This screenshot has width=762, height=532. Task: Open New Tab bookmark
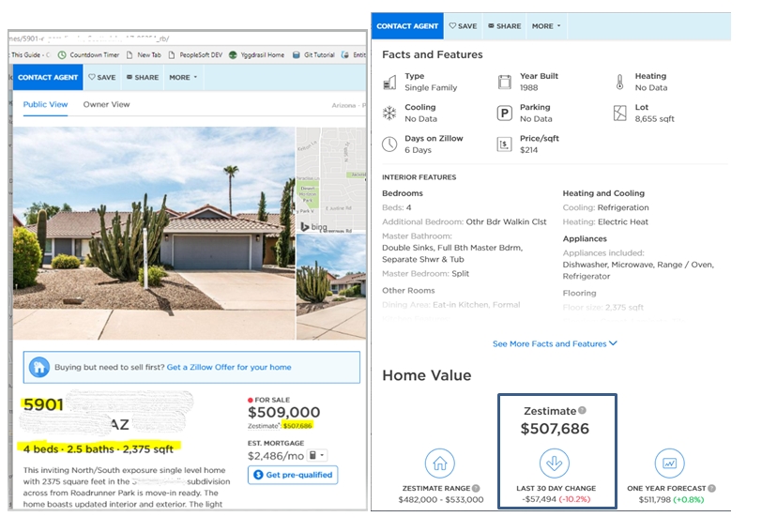(x=144, y=55)
